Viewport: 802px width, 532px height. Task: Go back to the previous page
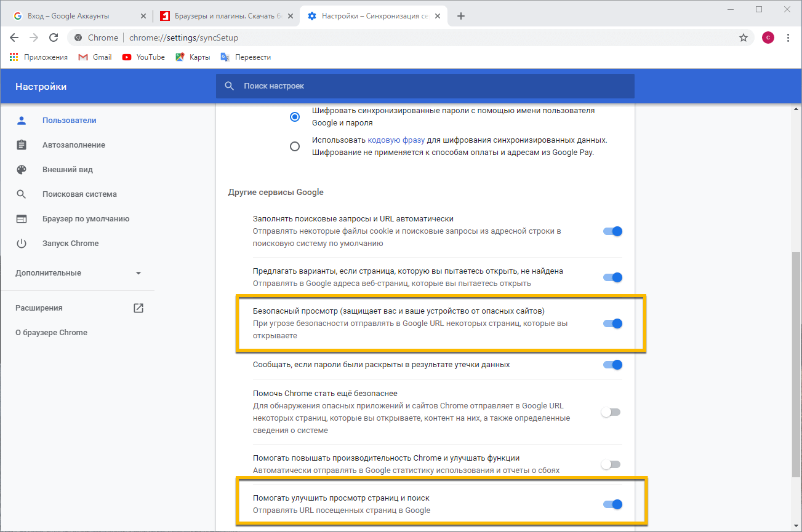coord(14,38)
